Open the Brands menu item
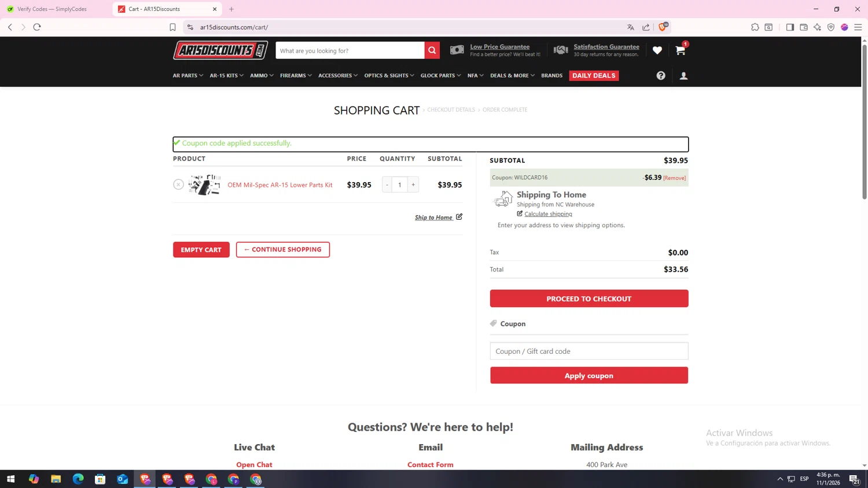 point(551,76)
